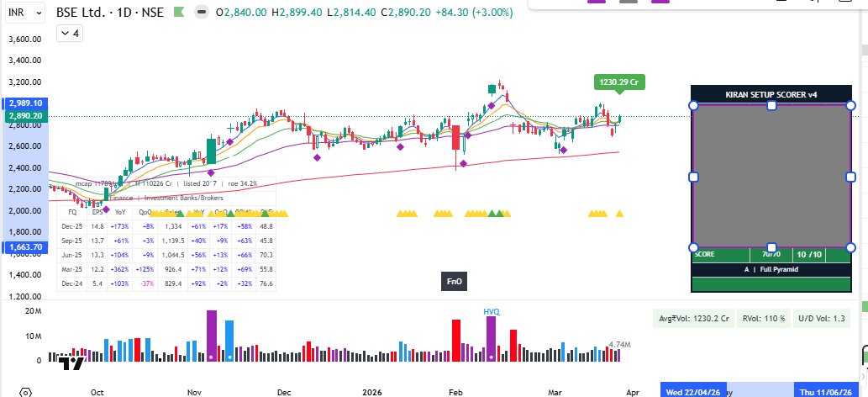Click the Thu 11/06/26 date label
The width and height of the screenshot is (868, 397).
827,392
